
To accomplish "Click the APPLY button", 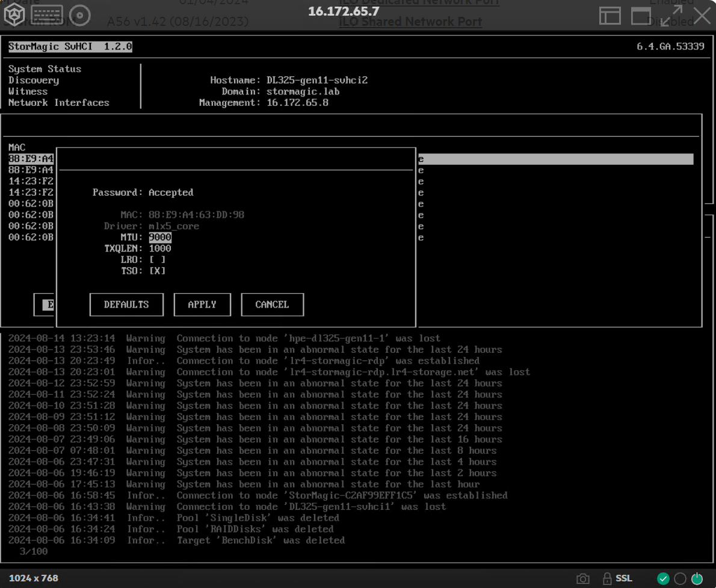I will tap(202, 305).
